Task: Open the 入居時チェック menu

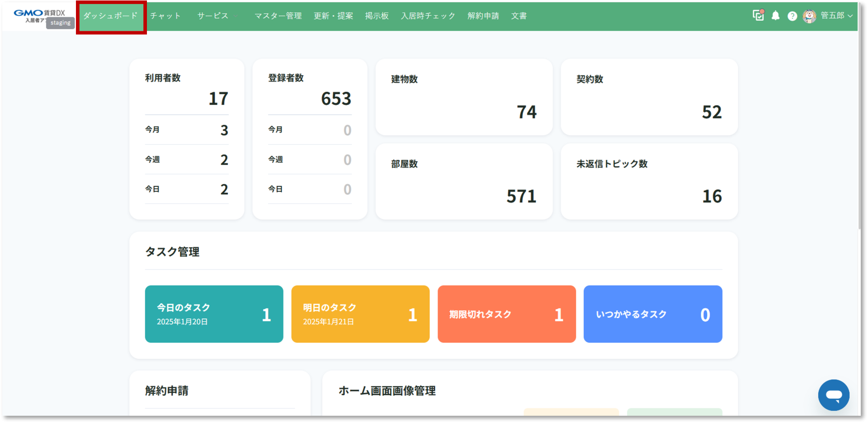Action: (428, 16)
